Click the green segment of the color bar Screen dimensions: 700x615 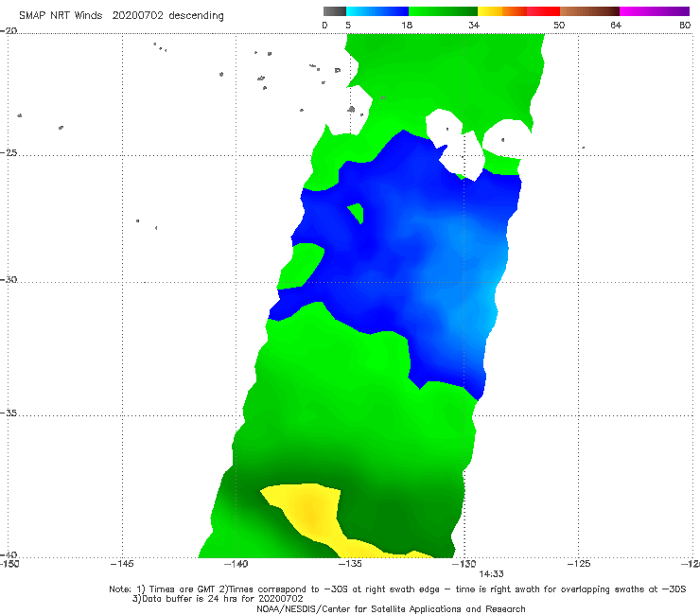pos(443,11)
